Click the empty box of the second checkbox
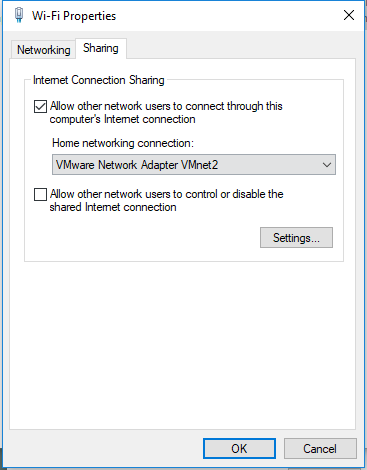Viewport: 367px width, 470px height. 40,195
